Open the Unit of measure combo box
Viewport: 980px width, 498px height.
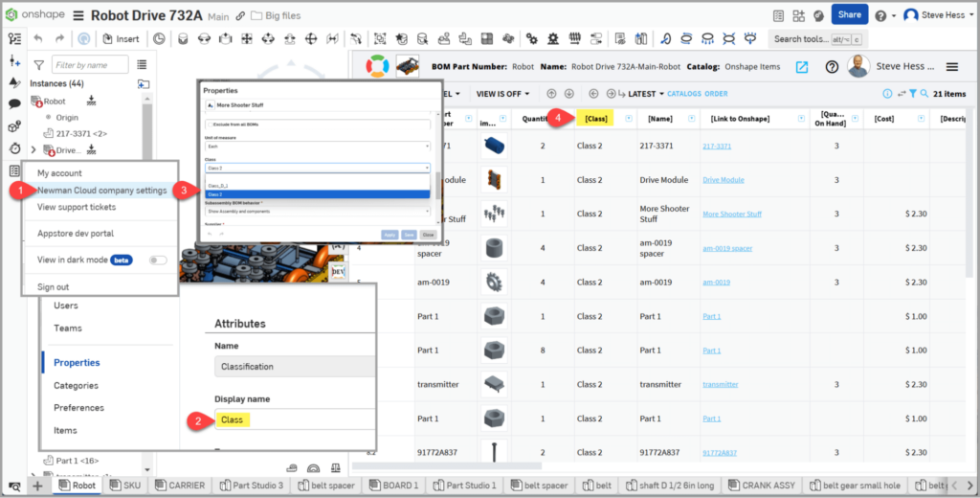[x=318, y=147]
